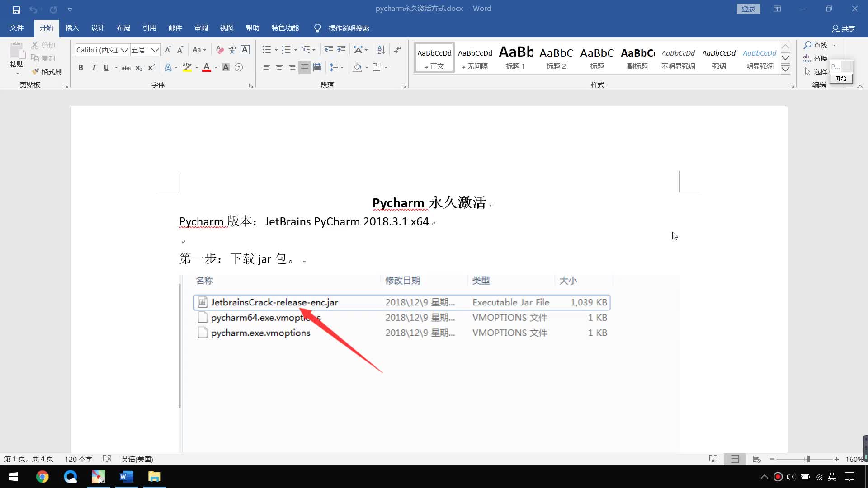
Task: Open the 插入 ribbon tab
Action: point(72,28)
